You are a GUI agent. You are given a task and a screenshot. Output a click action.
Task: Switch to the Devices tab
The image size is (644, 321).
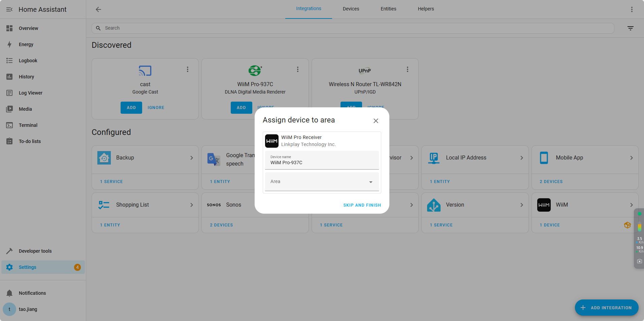pos(351,9)
